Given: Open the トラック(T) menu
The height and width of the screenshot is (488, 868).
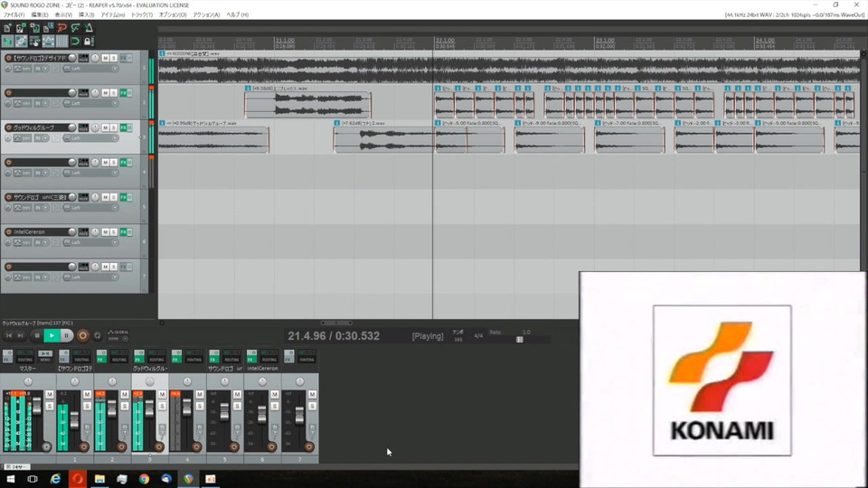Looking at the screenshot, I should click(142, 15).
